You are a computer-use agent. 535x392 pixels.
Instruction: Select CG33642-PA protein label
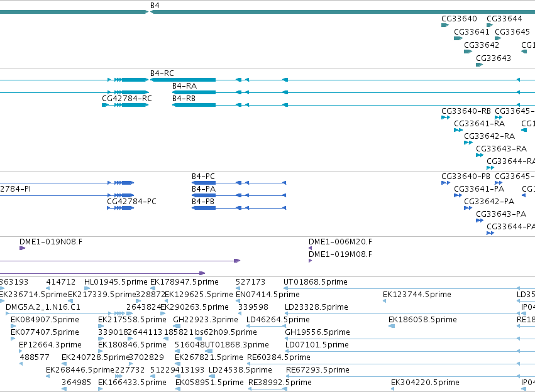click(489, 202)
